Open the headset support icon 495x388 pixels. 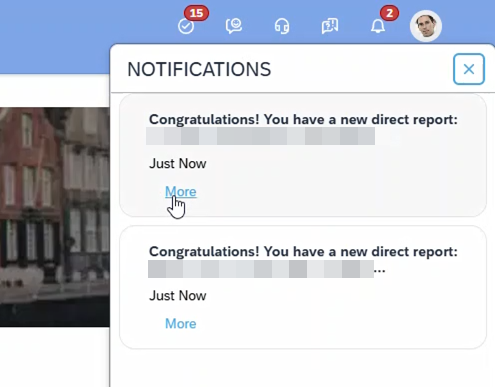282,26
